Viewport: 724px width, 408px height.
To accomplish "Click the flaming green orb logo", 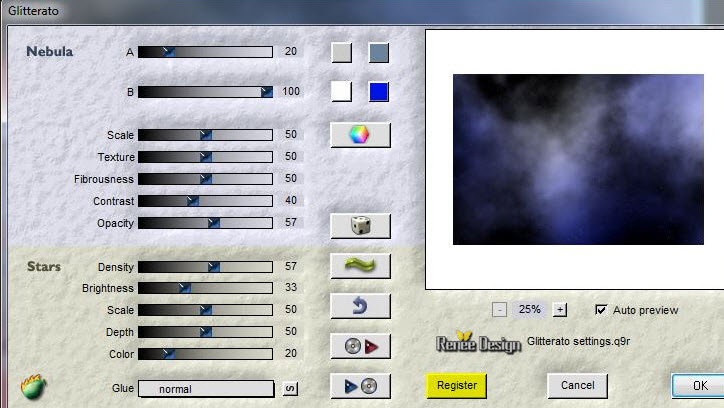I will tap(33, 387).
